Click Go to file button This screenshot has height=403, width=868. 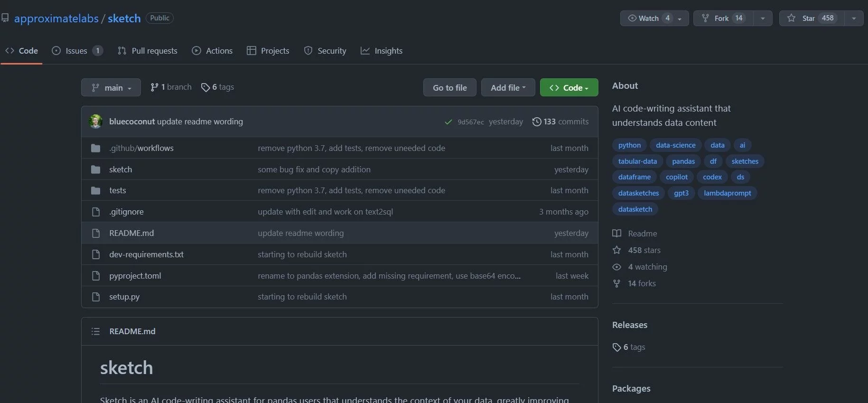[x=450, y=87]
